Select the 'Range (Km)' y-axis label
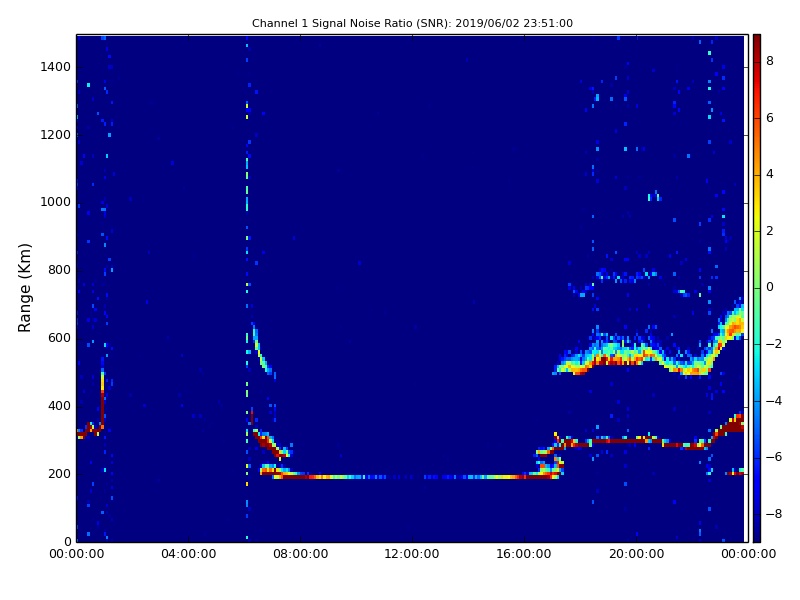Viewport: 800px width, 600px height. [x=26, y=287]
